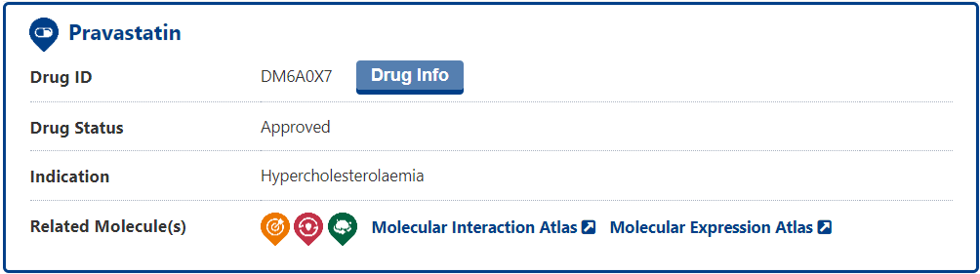The width and height of the screenshot is (980, 274).
Task: Click the orange target pin icon
Action: (x=275, y=227)
